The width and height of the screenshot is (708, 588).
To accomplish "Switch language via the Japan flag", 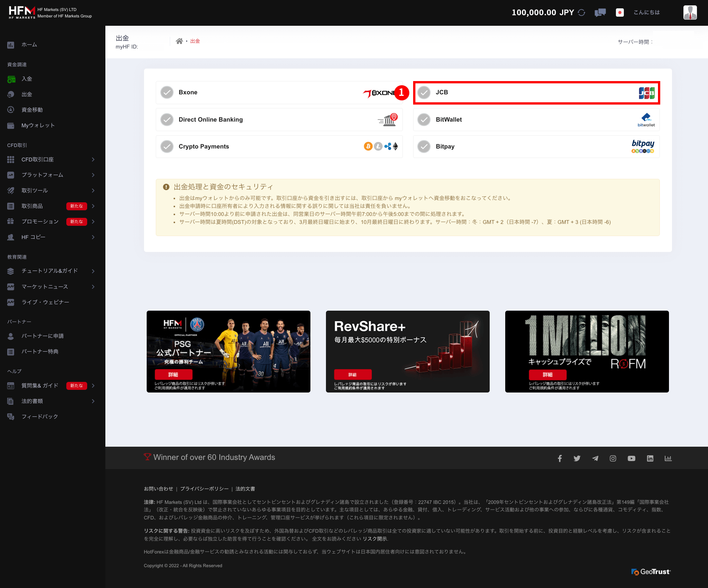I will click(620, 12).
